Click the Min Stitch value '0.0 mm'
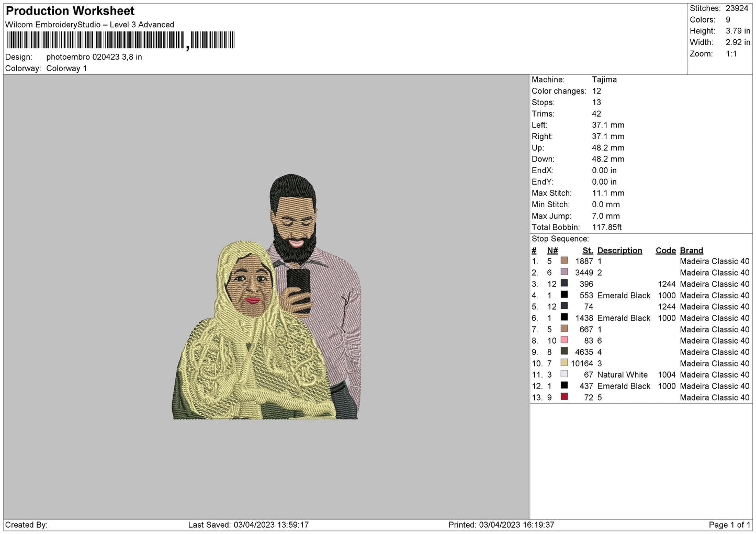Viewport: 756px width, 534px height. [606, 204]
